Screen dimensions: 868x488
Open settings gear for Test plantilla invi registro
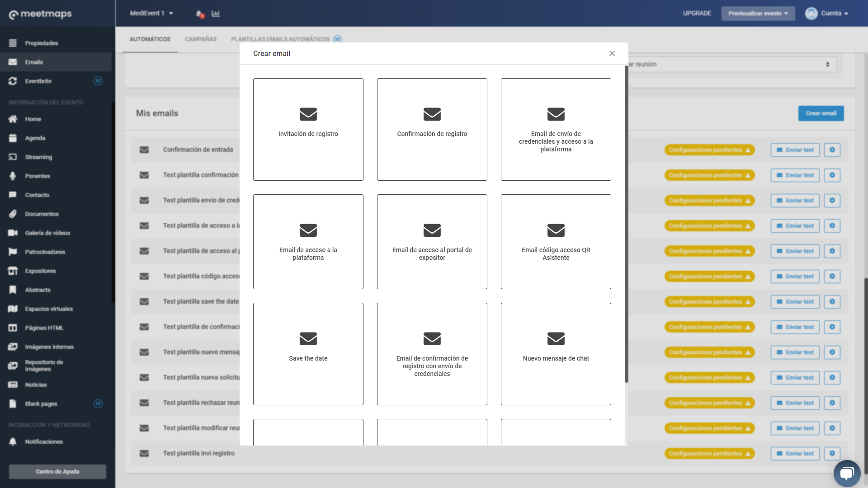click(832, 454)
